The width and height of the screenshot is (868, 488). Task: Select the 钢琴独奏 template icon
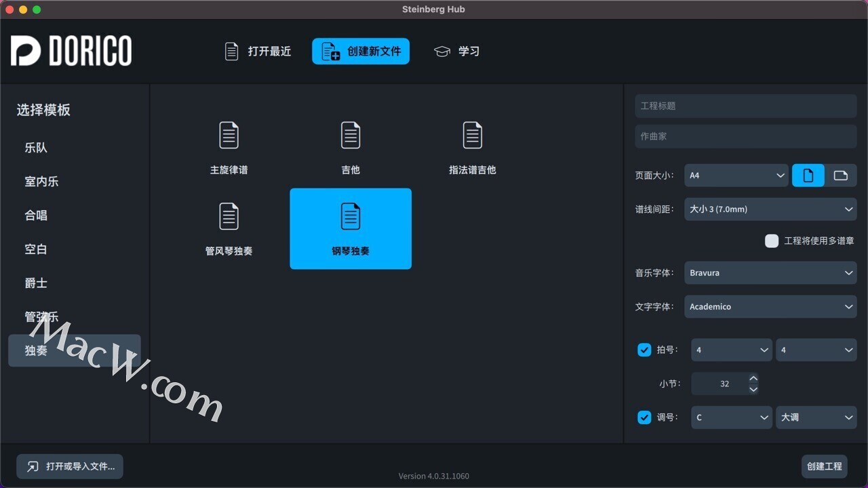[351, 216]
